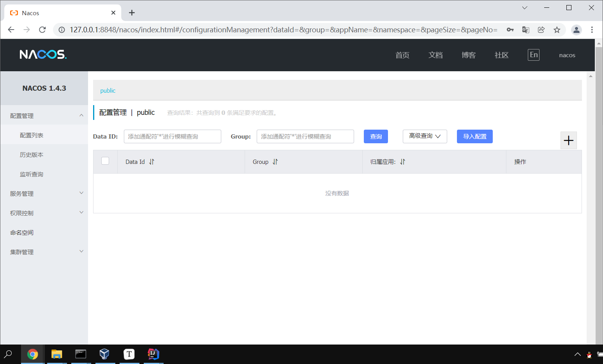
Task: Open the nacos user menu in the header
Action: (567, 55)
